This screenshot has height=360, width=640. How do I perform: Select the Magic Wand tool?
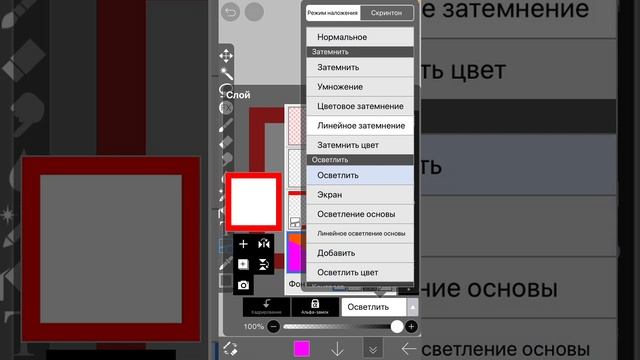tap(226, 73)
